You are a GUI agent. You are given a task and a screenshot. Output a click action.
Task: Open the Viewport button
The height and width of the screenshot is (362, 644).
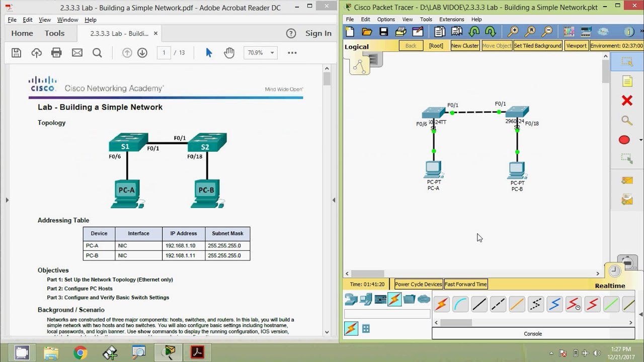[x=576, y=46]
